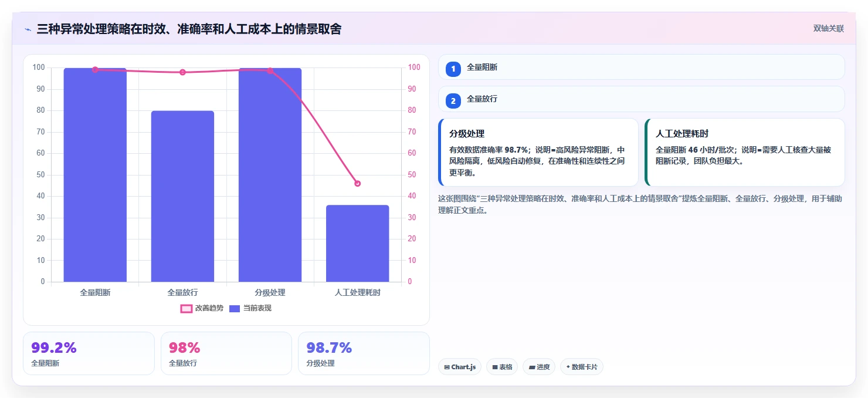Click the trend line point above 全量放行
868x398 pixels.
(x=182, y=72)
